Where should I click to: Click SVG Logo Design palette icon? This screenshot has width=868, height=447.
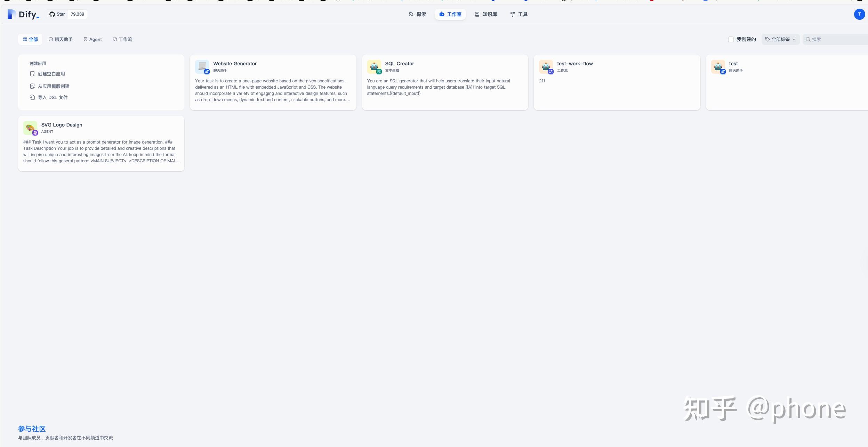pyautogui.click(x=30, y=128)
